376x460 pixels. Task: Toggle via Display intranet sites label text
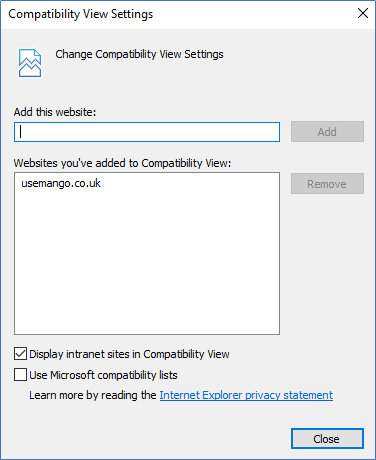[129, 354]
